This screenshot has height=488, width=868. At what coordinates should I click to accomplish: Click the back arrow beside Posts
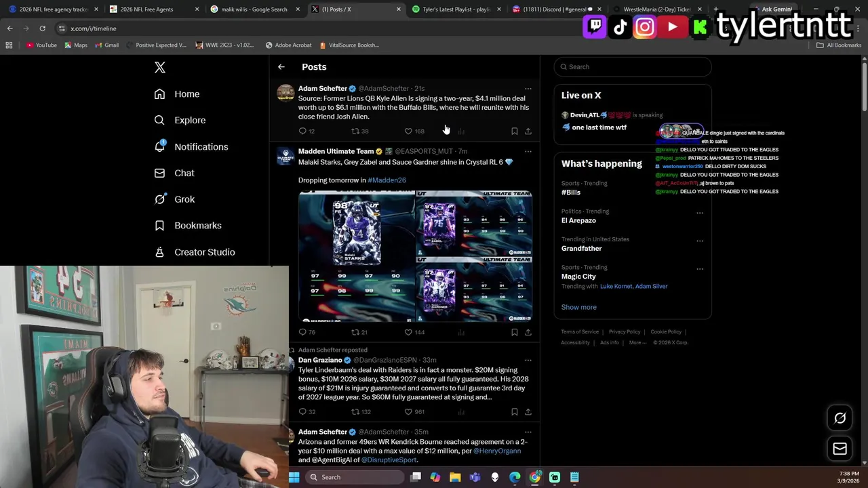[281, 67]
